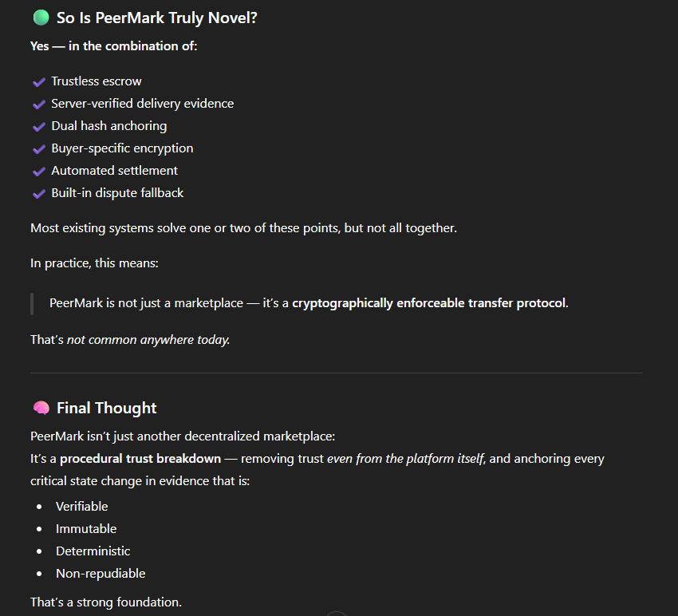
Task: Click the checkmark beside Dual hash anchoring
Action: [x=39, y=126]
